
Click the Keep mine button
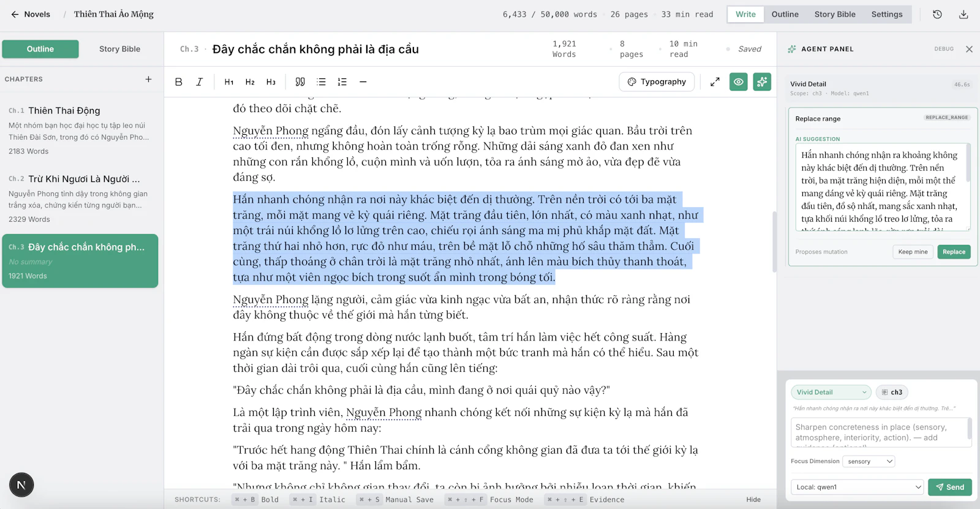913,252
